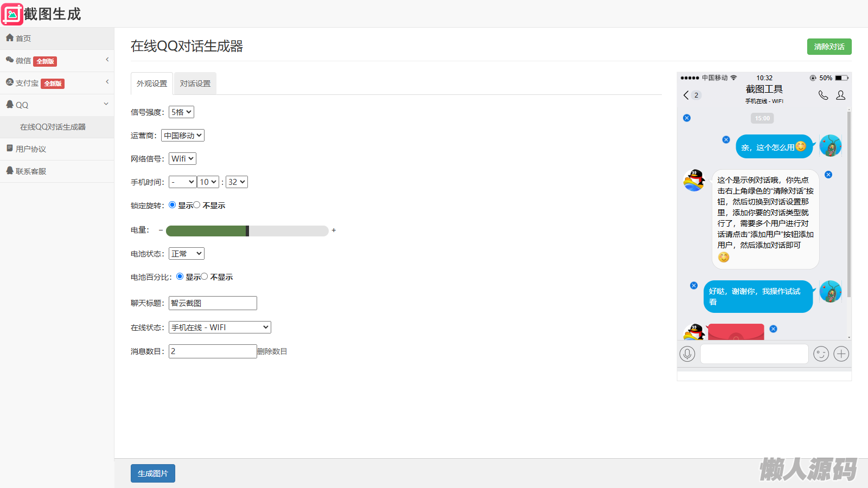Image resolution: width=868 pixels, height=488 pixels.
Task: Click the battery level slider bar
Action: click(x=247, y=231)
